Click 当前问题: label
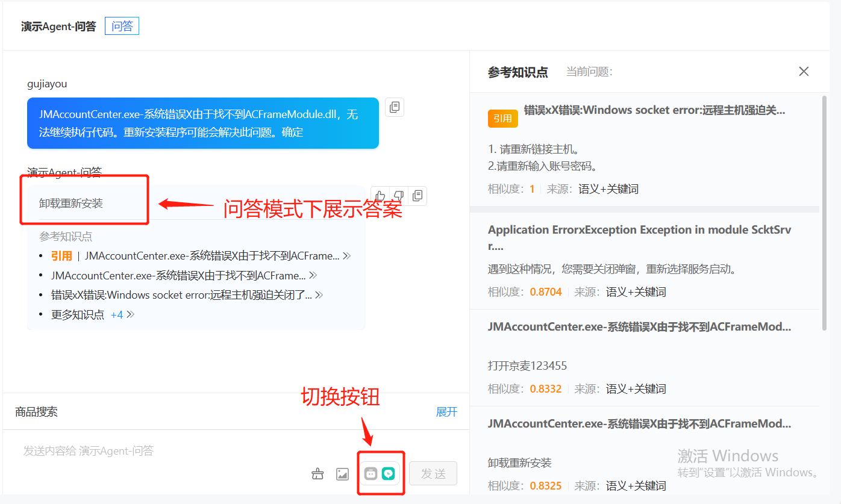841x504 pixels. (x=589, y=72)
